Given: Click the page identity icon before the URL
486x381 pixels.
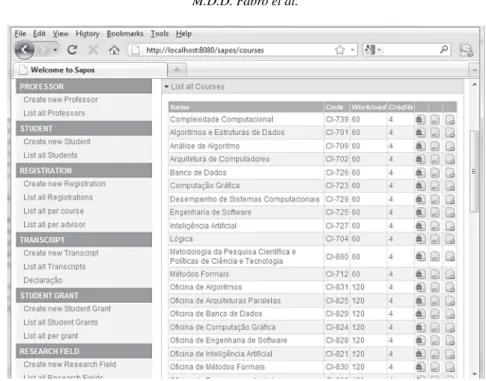Looking at the screenshot, I should 135,50.
